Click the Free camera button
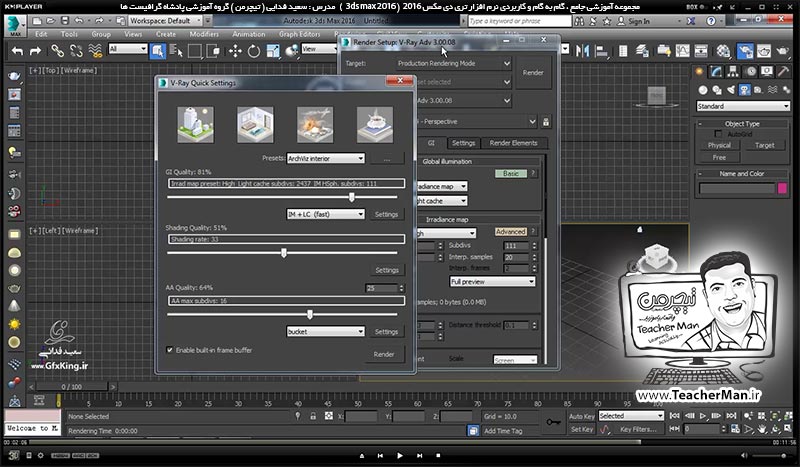The height and width of the screenshot is (467, 800). coord(719,158)
